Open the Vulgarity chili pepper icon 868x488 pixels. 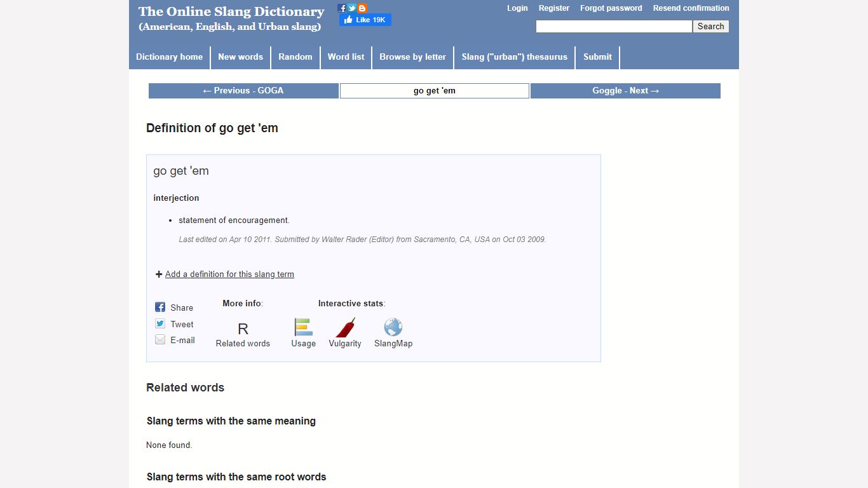345,327
